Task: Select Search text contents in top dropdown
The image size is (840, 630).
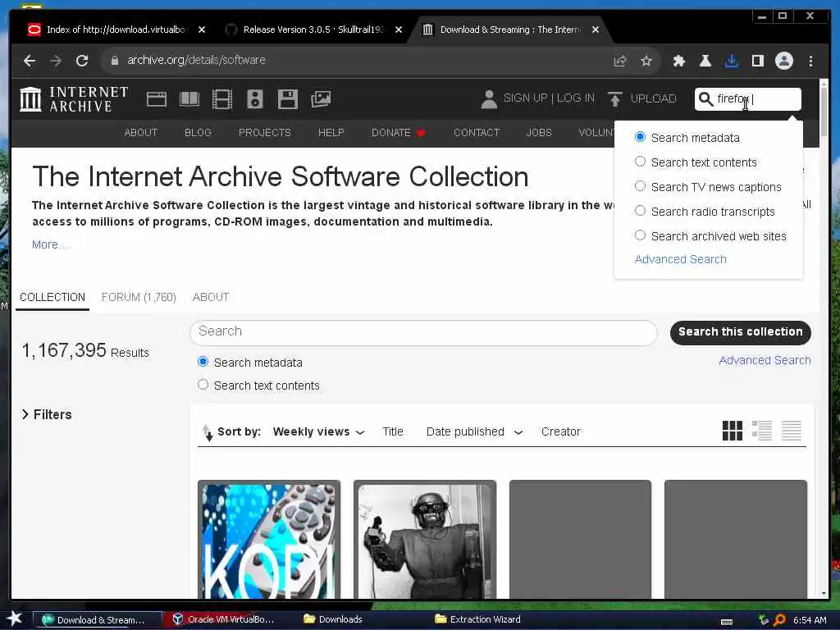Action: pyautogui.click(x=640, y=162)
